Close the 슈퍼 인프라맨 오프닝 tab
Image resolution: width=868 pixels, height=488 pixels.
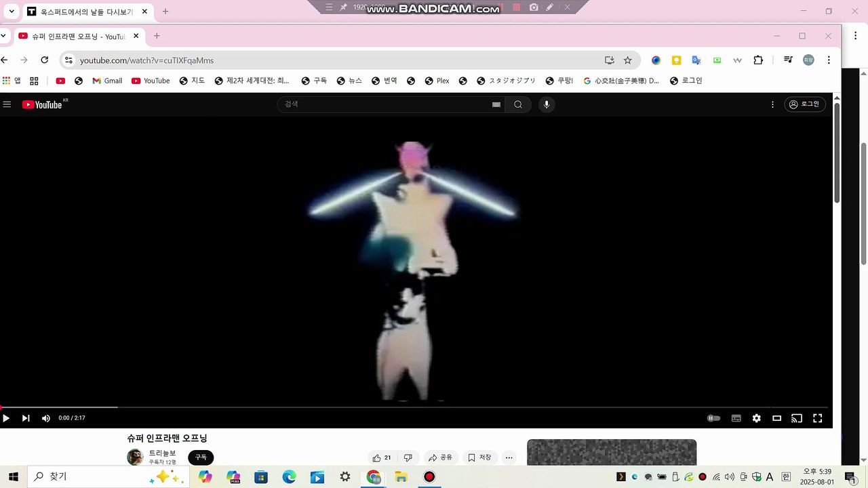pos(136,36)
